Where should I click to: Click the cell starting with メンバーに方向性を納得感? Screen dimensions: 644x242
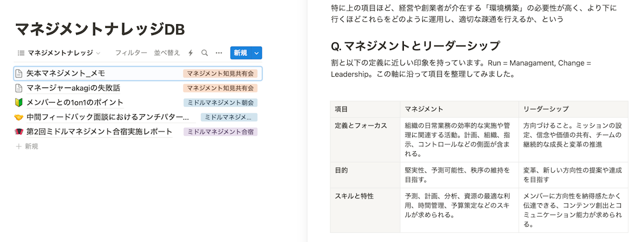click(574, 210)
